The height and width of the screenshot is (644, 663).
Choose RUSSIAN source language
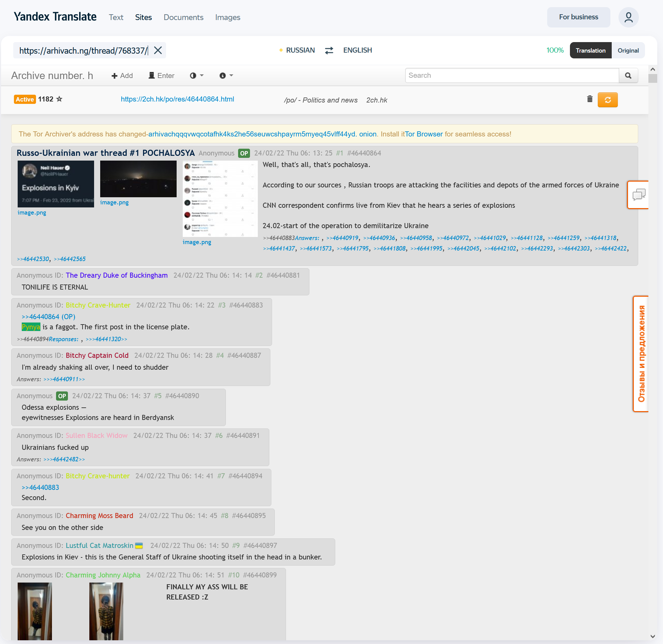pos(300,50)
